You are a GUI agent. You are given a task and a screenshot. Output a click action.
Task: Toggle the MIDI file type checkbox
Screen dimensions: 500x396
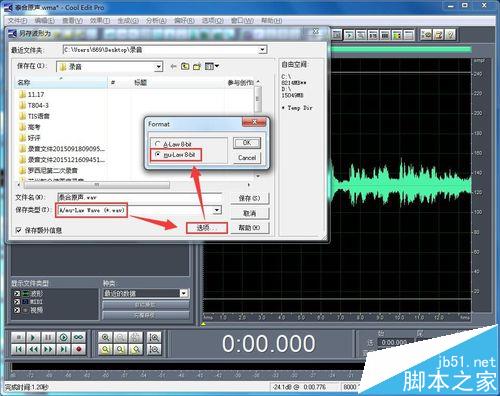tap(17, 302)
